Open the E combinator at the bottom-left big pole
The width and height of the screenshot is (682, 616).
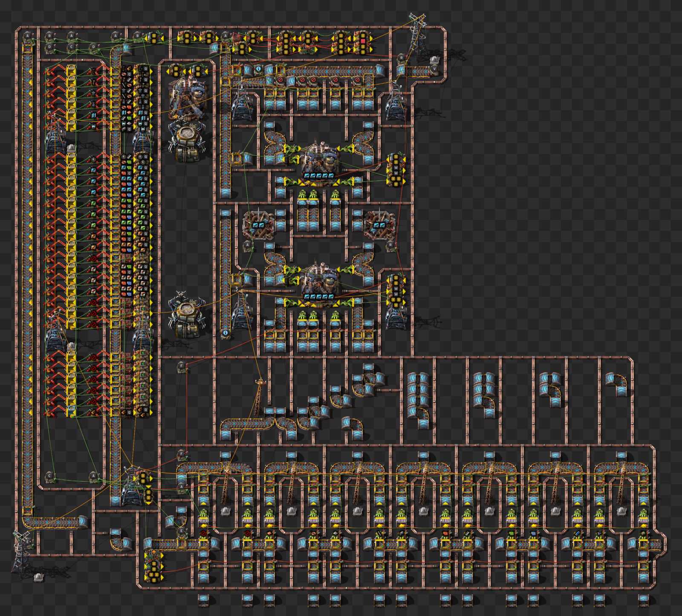(x=28, y=542)
